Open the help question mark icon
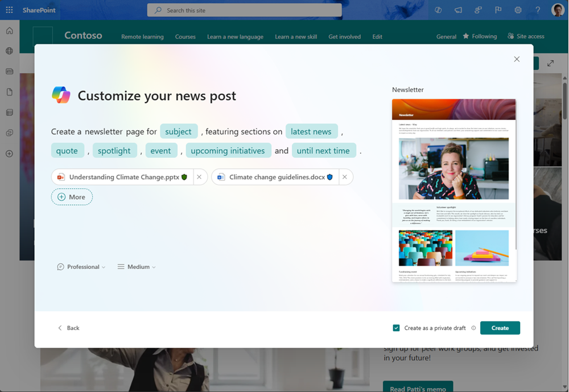The width and height of the screenshot is (569, 392). (x=538, y=10)
